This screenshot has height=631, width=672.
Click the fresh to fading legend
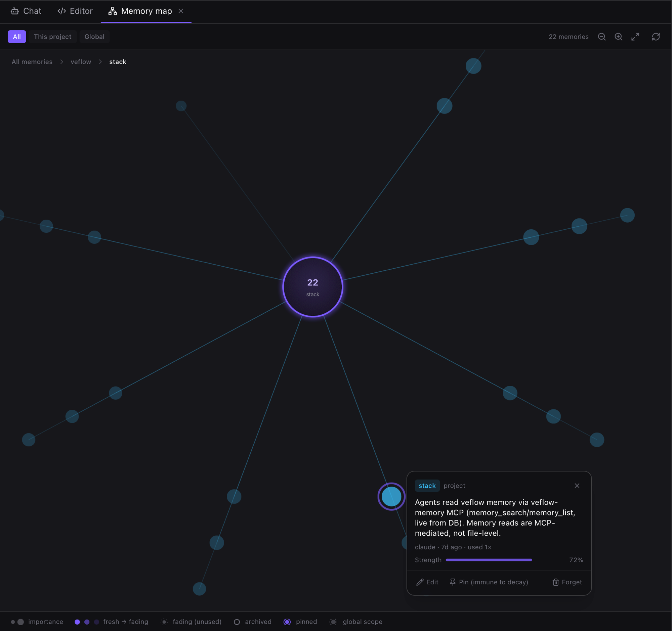point(111,622)
